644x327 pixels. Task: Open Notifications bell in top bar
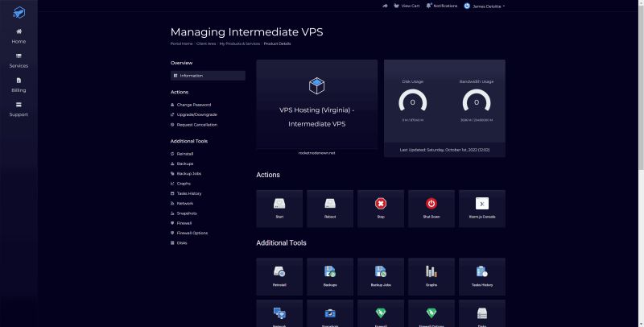(441, 6)
